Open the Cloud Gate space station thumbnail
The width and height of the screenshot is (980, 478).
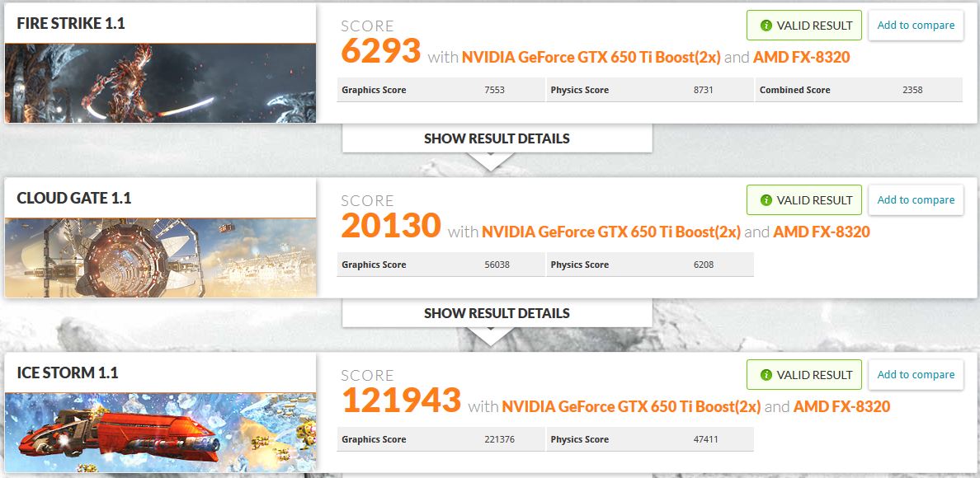160,258
